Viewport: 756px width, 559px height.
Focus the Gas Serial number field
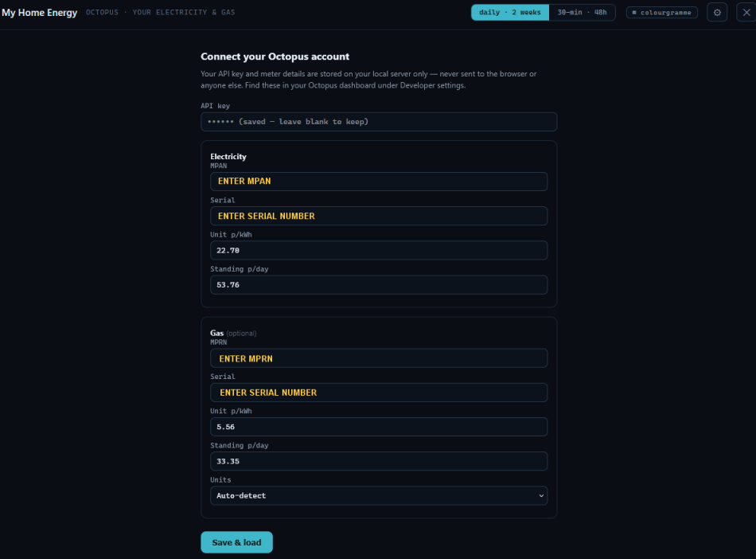tap(379, 392)
